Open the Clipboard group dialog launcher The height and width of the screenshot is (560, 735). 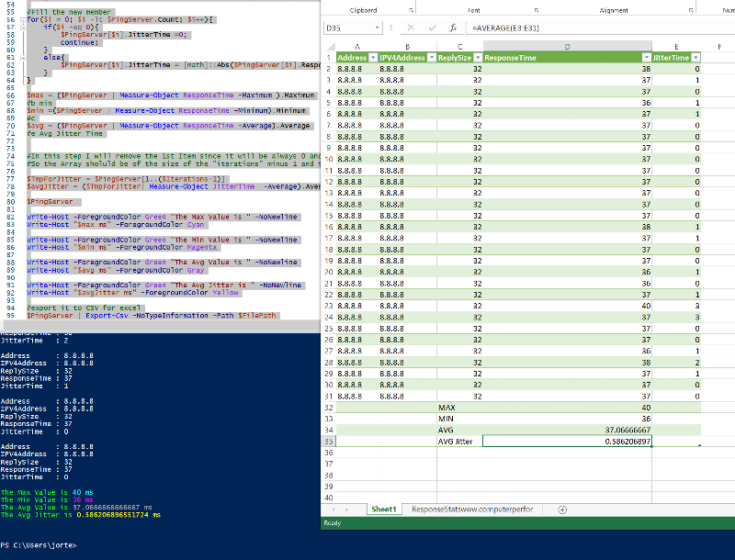tap(409, 9)
